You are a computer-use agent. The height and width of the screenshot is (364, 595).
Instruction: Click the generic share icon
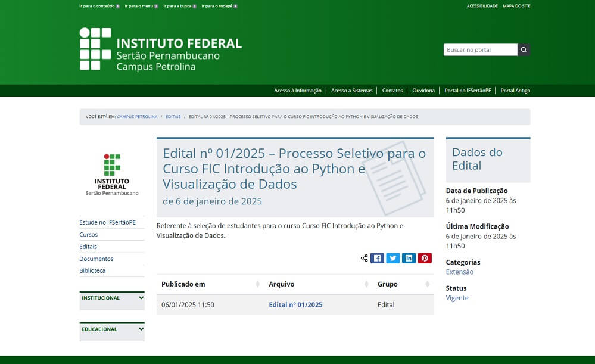tap(365, 258)
